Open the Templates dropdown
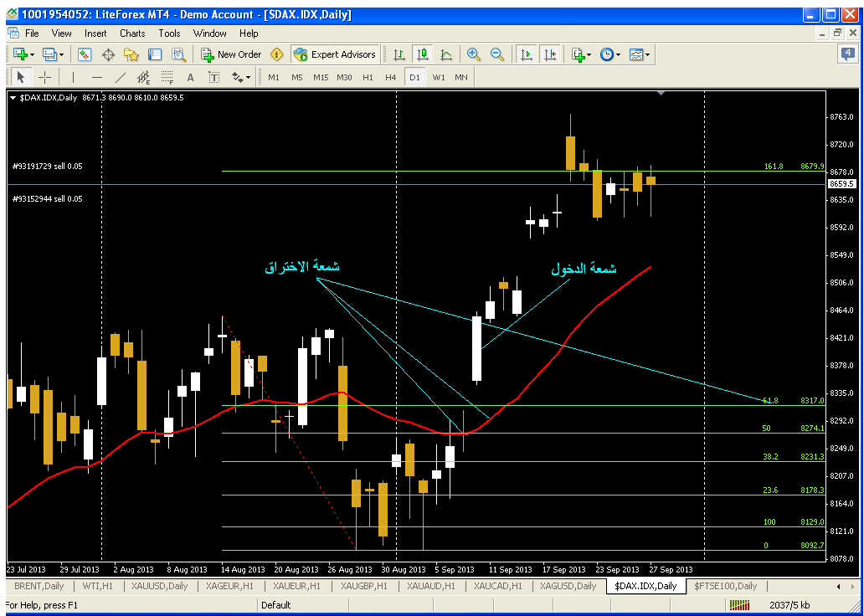This screenshot has width=864, height=616. [x=640, y=54]
